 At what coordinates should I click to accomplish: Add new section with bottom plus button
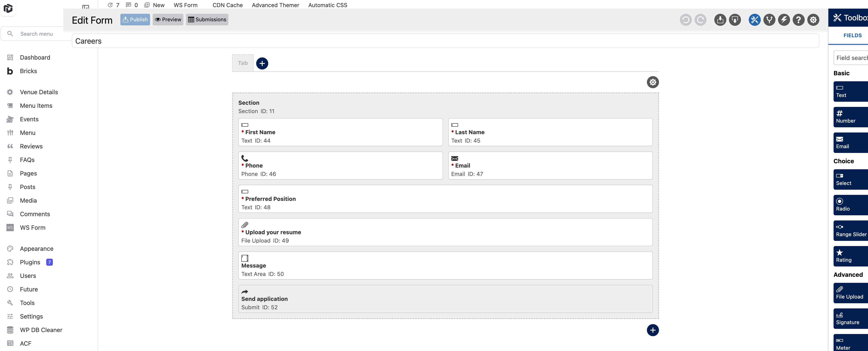[x=653, y=330]
